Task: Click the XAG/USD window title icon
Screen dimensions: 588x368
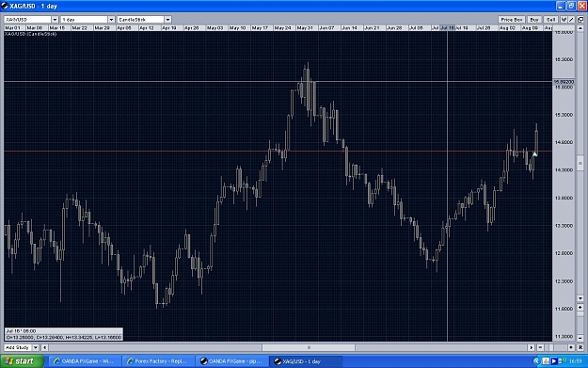Action: pos(5,6)
